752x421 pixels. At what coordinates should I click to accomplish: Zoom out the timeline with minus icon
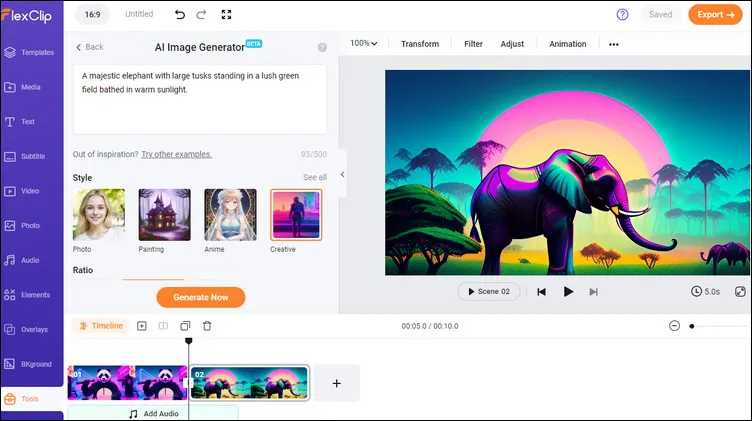click(674, 326)
